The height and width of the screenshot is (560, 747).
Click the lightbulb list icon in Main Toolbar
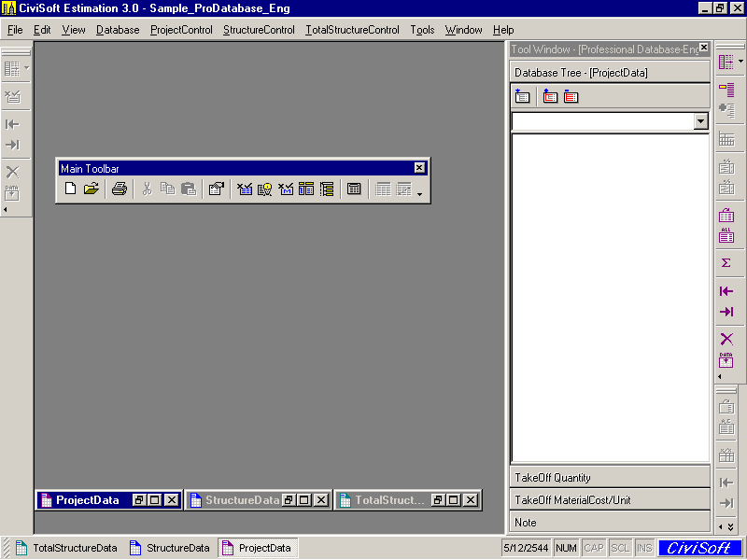pos(265,189)
